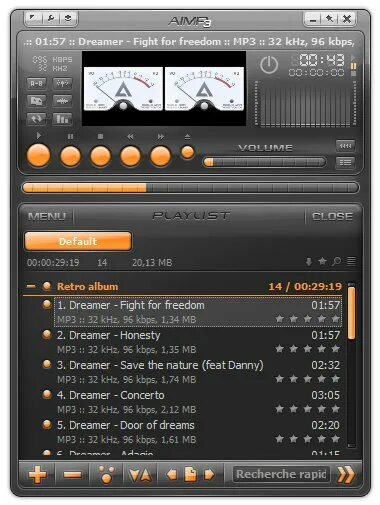Open miscellaneous functions dots icon
The width and height of the screenshot is (380, 505).
[x=106, y=474]
